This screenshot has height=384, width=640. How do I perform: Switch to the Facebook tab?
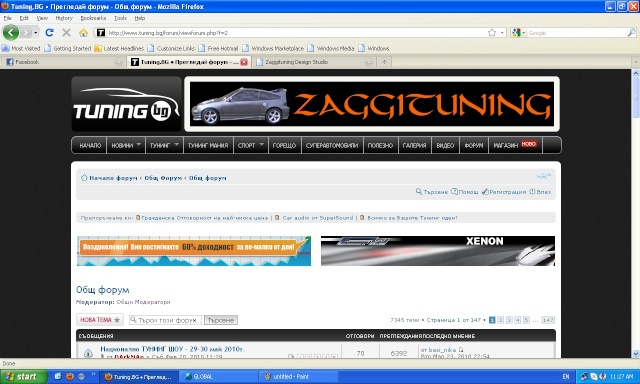62,62
